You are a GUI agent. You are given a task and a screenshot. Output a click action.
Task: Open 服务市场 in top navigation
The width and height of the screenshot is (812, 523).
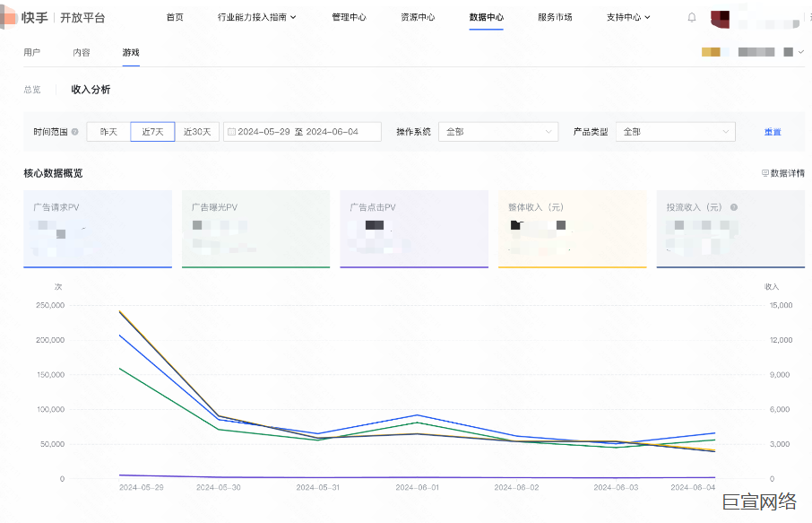[x=555, y=17]
